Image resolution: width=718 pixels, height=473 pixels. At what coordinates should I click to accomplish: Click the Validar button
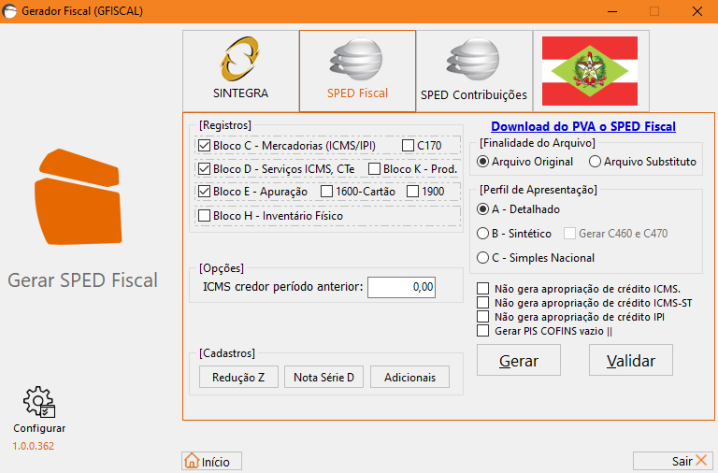[x=631, y=360]
